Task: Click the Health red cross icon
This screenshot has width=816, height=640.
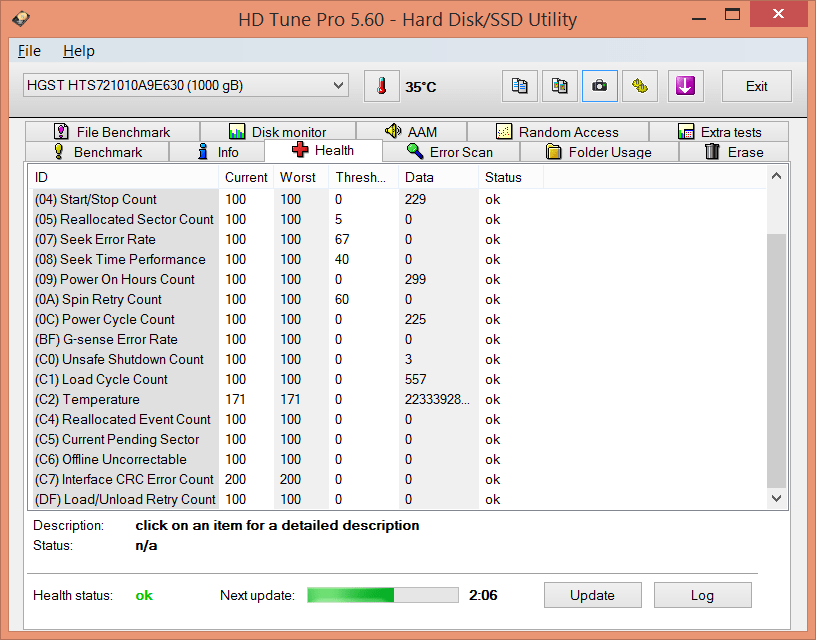Action: (300, 149)
